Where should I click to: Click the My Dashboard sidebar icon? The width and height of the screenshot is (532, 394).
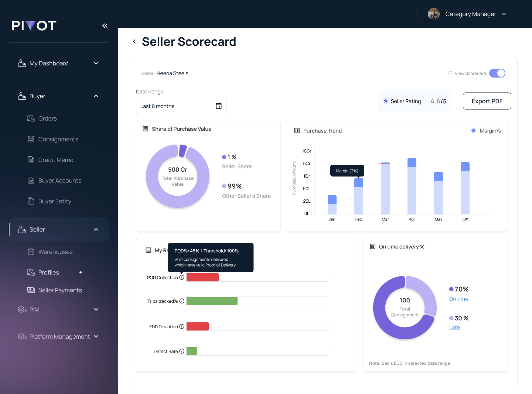point(22,63)
